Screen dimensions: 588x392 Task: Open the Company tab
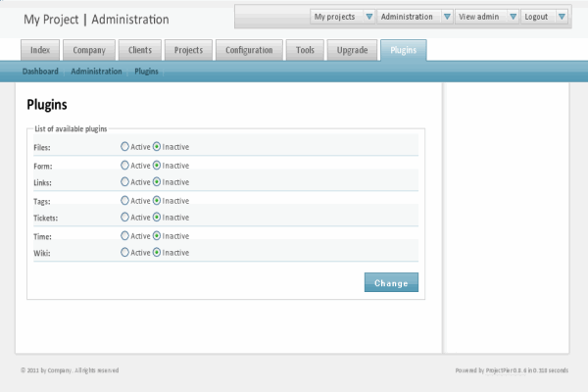pos(89,50)
